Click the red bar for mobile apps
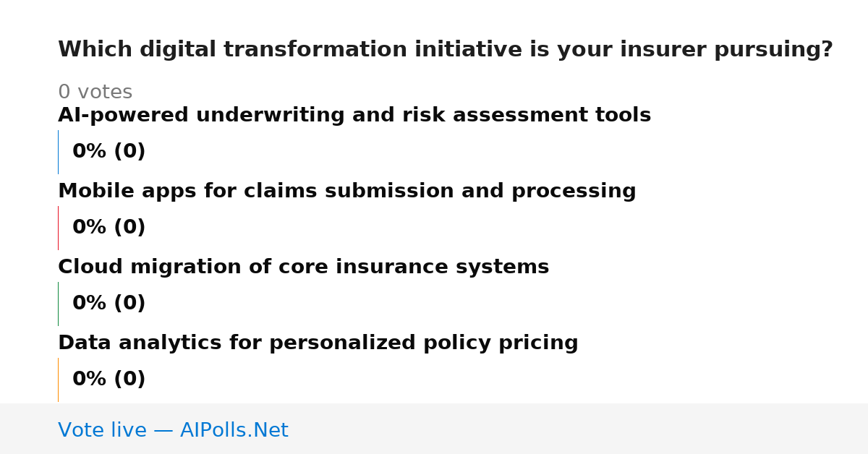Screen dimensions: 868x454 pos(58,228)
